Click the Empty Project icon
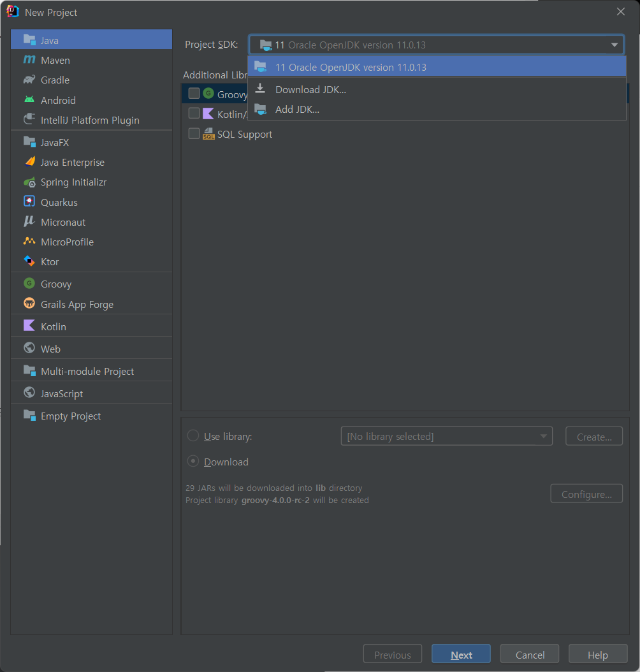Viewport: 640px width, 672px height. (x=29, y=415)
